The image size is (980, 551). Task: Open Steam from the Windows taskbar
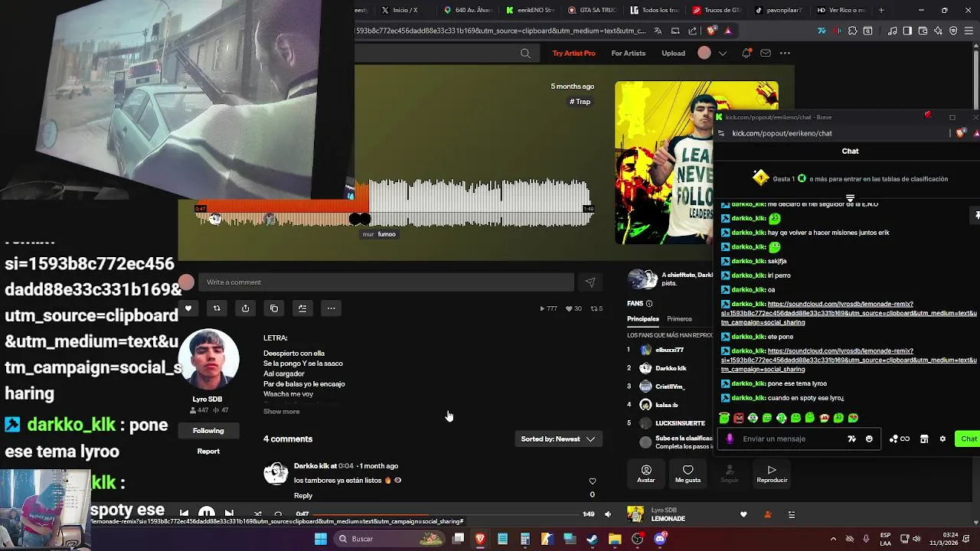click(592, 539)
